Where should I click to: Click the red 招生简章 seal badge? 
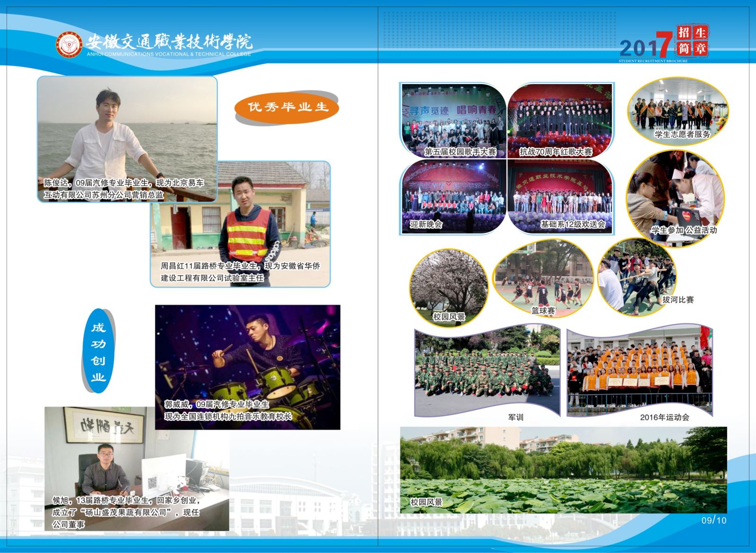point(692,41)
